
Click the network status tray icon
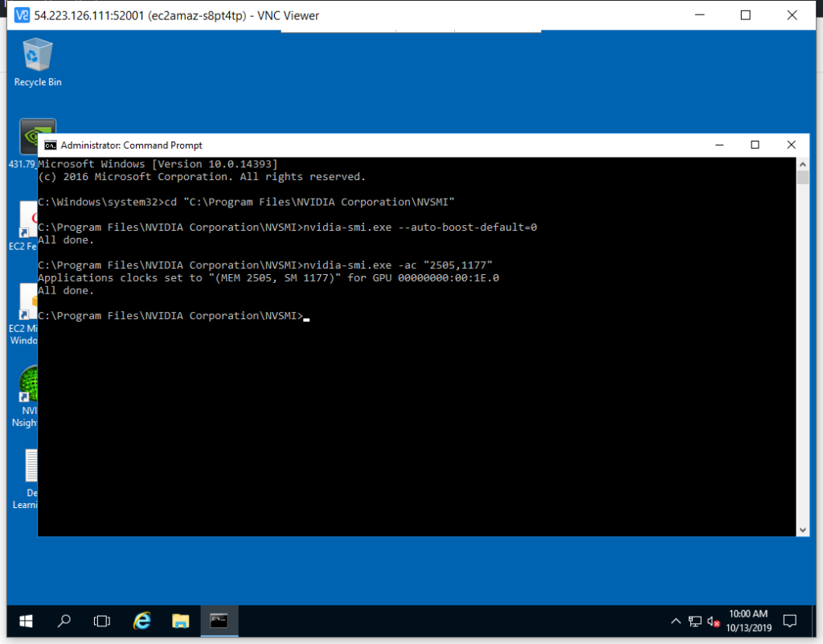(x=695, y=621)
